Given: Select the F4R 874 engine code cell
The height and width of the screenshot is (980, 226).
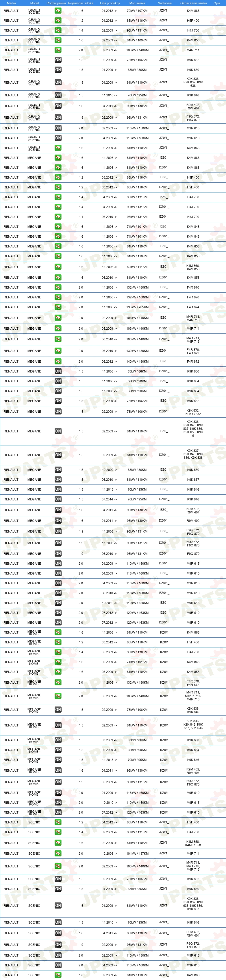Looking at the screenshot, I should 193,307.
